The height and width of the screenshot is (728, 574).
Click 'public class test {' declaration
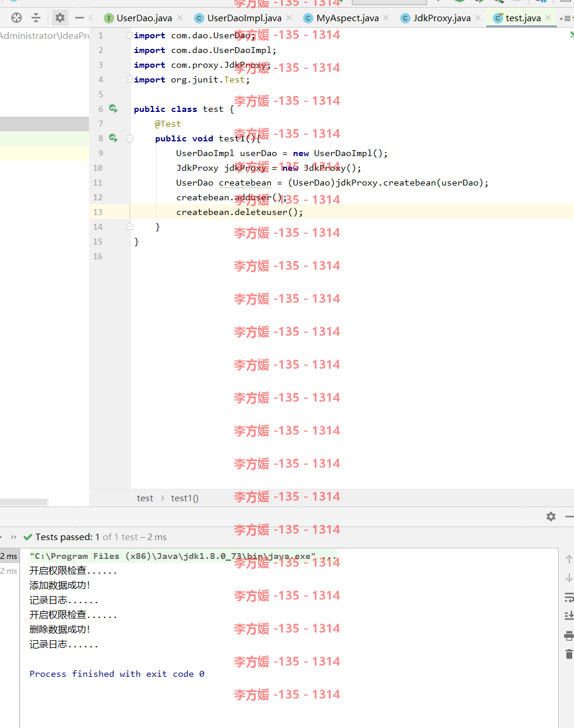[184, 109]
